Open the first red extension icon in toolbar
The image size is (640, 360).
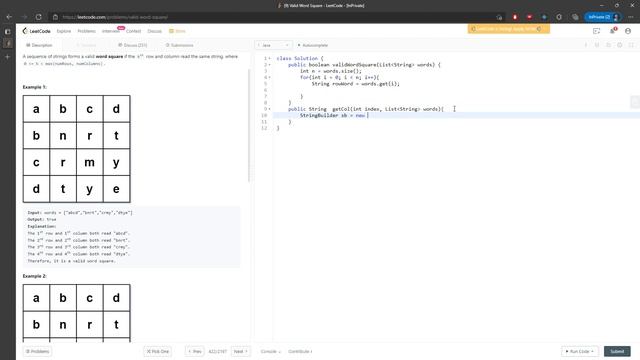[x=515, y=17]
